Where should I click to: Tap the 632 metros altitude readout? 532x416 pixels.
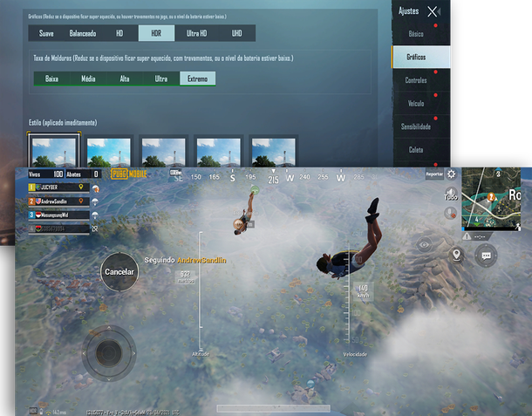(185, 276)
